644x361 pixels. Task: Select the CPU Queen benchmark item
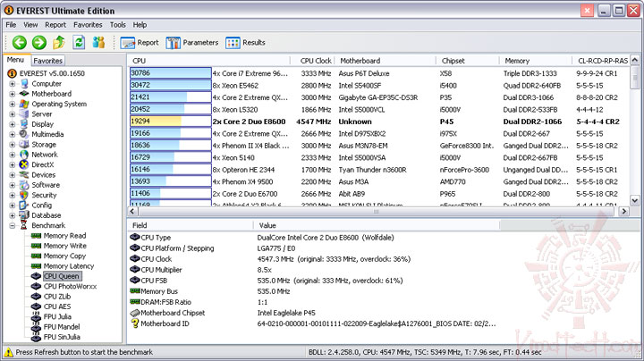[61, 276]
